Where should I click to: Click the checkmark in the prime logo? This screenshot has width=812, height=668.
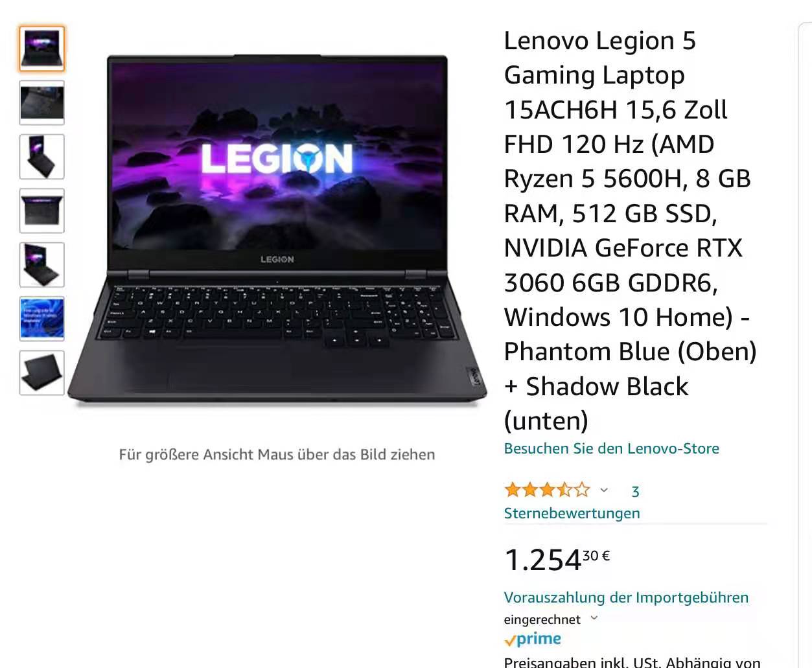pyautogui.click(x=510, y=641)
